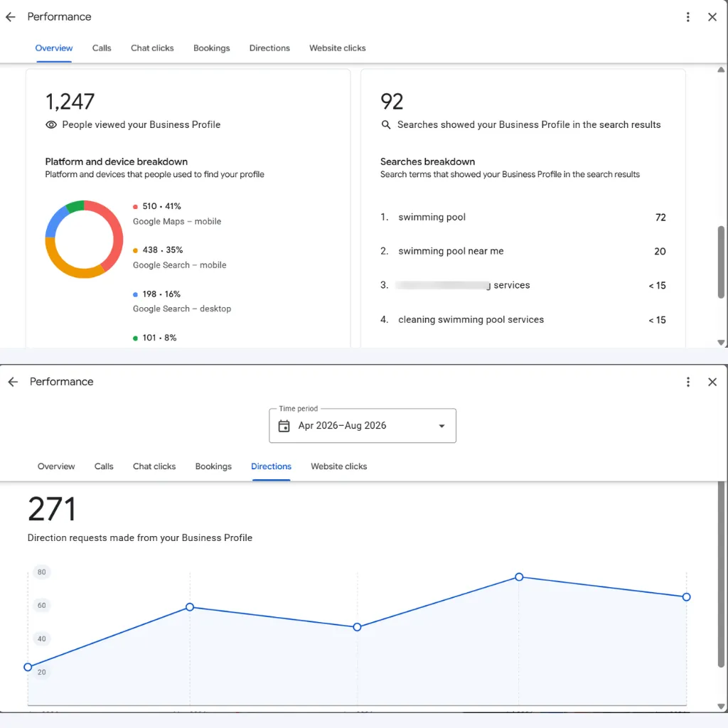Open Chat clicks tab in upper panel
Screen dimensions: 728x728
[x=152, y=48]
